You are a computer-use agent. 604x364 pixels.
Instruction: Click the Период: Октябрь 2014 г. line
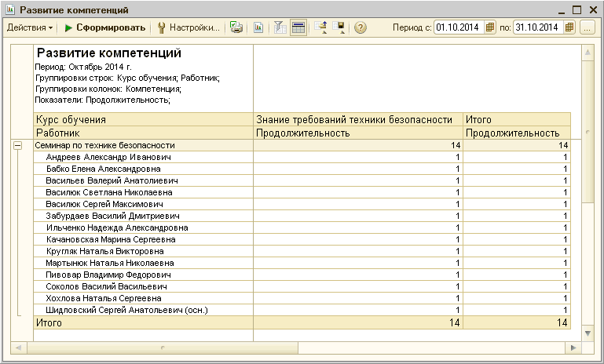pyautogui.click(x=83, y=67)
